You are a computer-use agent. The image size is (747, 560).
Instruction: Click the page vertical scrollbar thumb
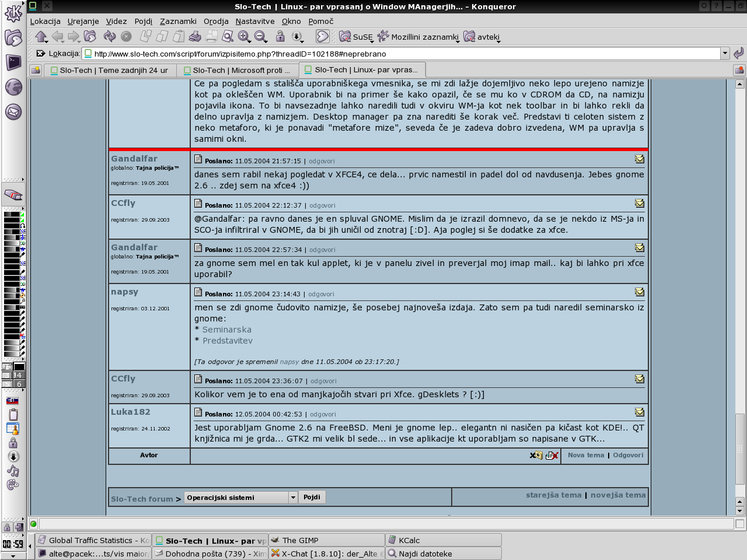click(739, 449)
